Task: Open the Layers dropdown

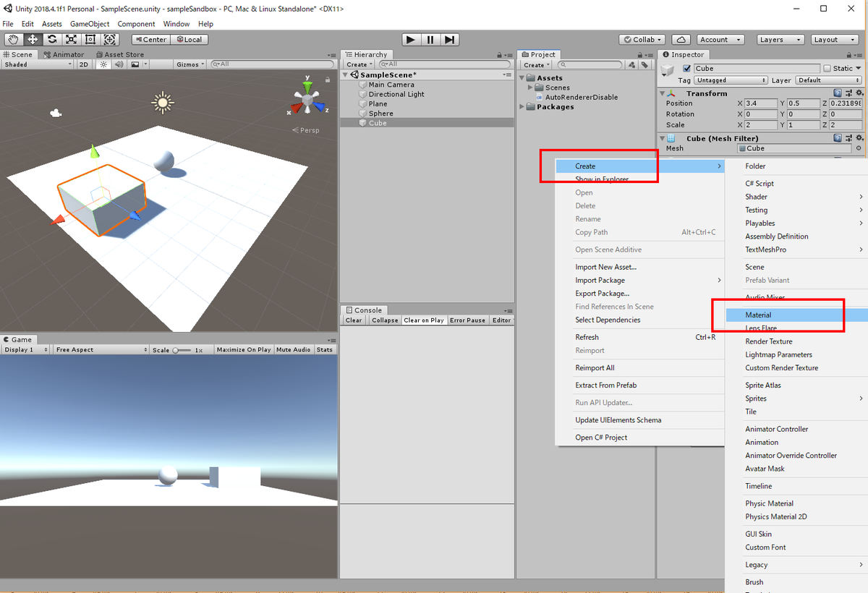Action: (780, 40)
